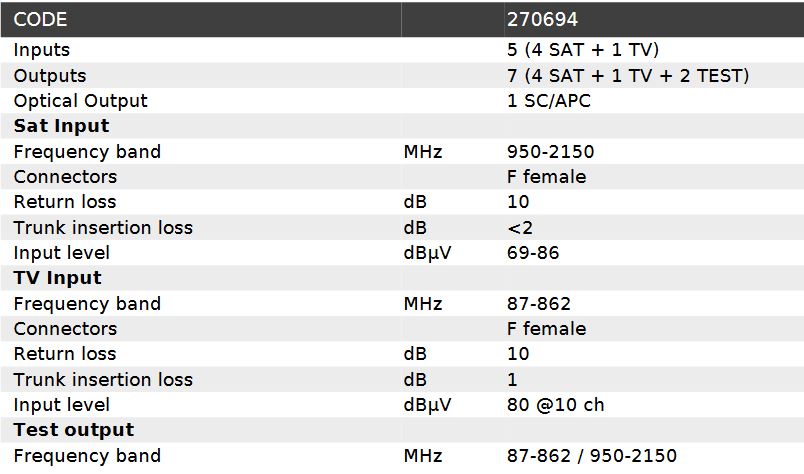Click the Inputs row label
This screenshot has width=804, height=474.
[42, 50]
